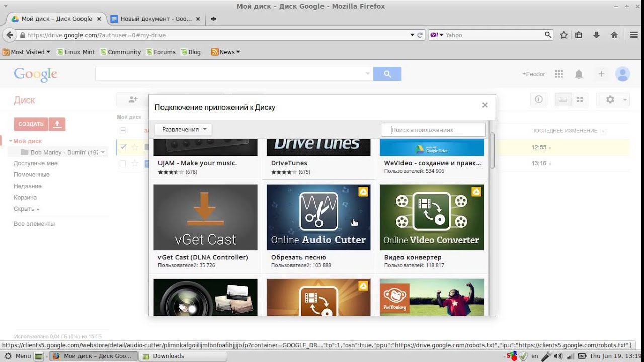Click the app dialog vertical scrollbar

click(492, 151)
